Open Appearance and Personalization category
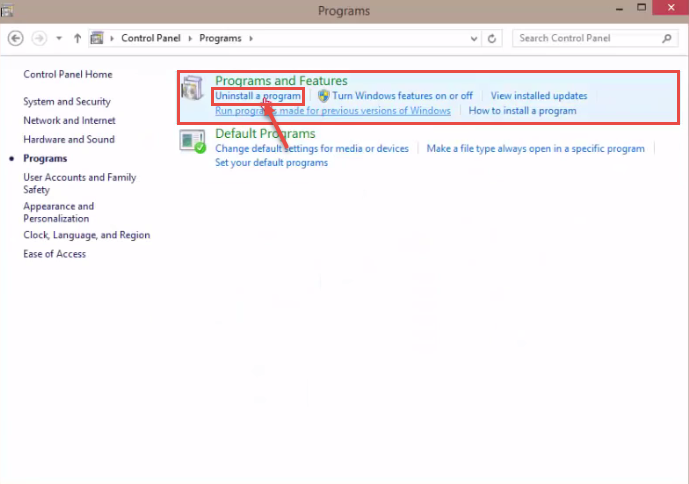The width and height of the screenshot is (689, 484). (58, 212)
